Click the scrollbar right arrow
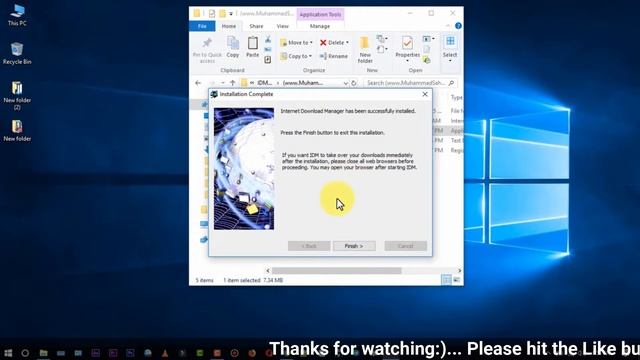Image resolution: width=640 pixels, height=360 pixels. pos(460,271)
